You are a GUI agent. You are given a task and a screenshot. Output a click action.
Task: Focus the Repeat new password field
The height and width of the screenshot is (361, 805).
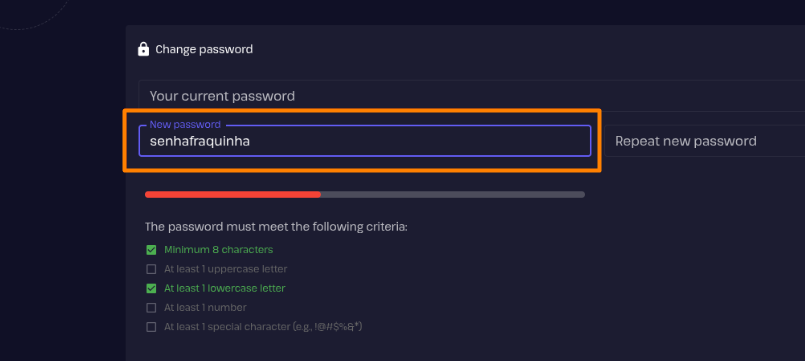coord(704,141)
